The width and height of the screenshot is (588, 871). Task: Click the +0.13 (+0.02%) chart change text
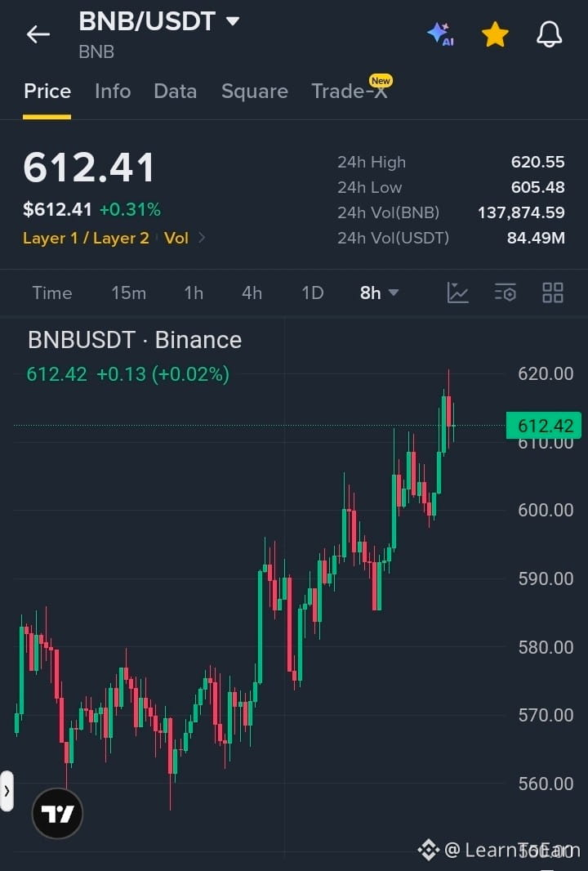[163, 374]
